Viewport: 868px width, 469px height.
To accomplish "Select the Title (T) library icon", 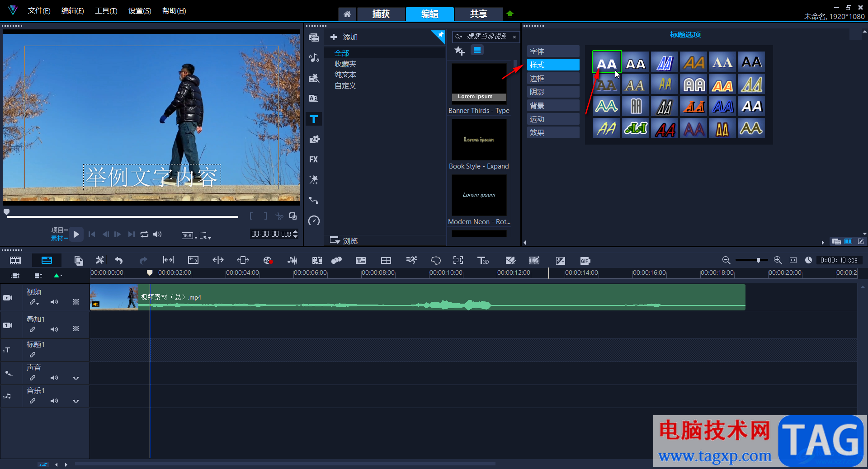I will pyautogui.click(x=314, y=119).
